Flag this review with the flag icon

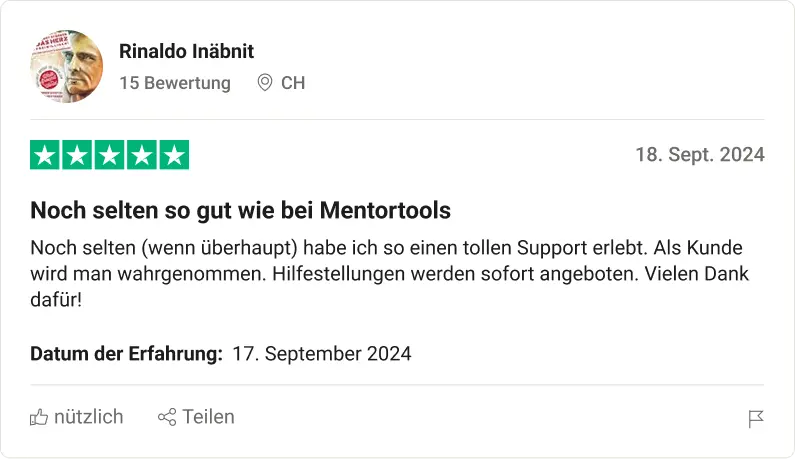coord(756,419)
